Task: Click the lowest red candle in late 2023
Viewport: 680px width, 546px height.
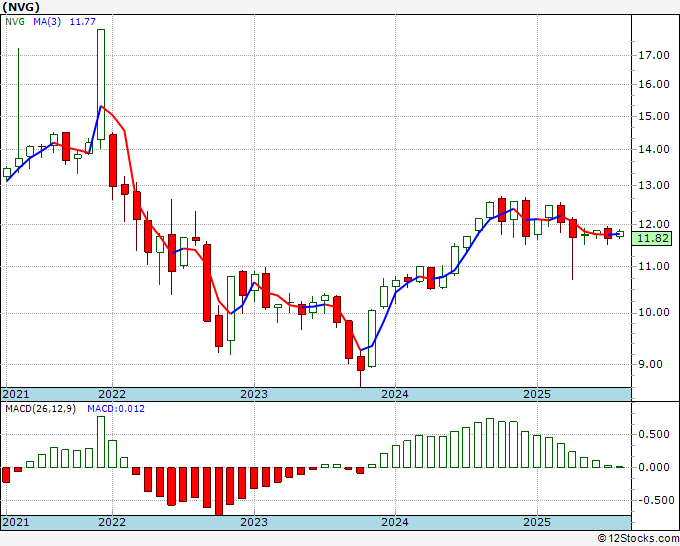Action: [361, 363]
